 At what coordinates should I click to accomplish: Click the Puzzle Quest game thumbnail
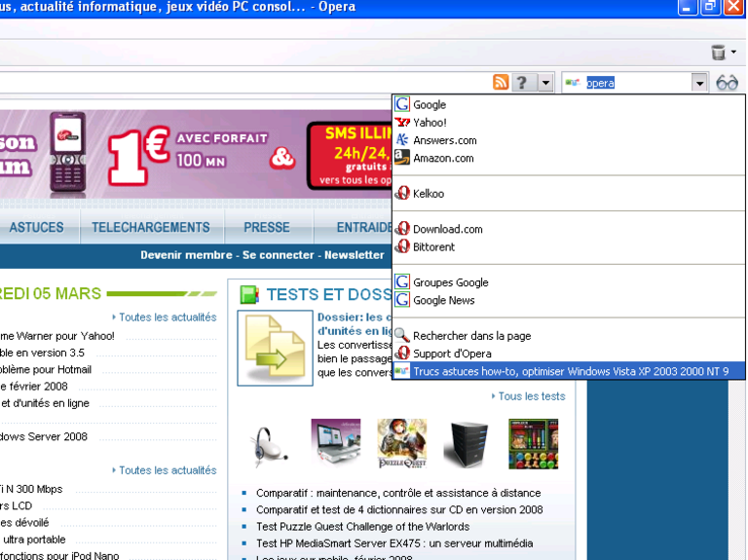point(401,443)
